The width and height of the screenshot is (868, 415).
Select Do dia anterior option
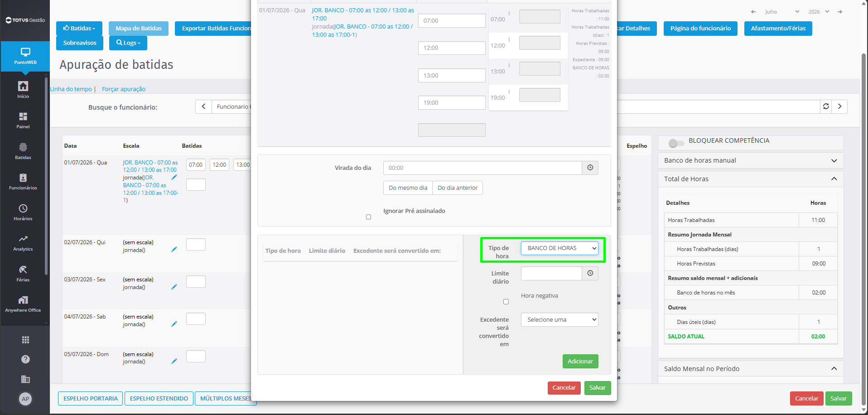(458, 188)
